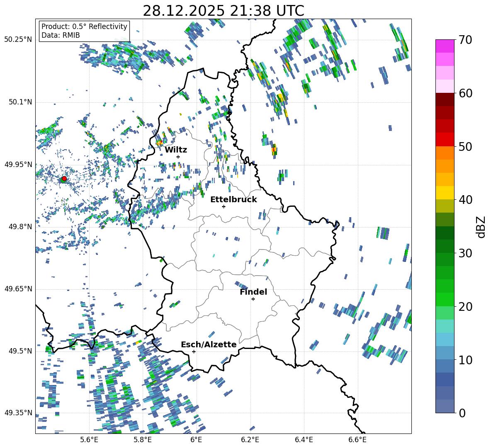The height and width of the screenshot is (448, 491).
Task: Pick the yellow colorbar segment at 40
Action: tap(445, 193)
